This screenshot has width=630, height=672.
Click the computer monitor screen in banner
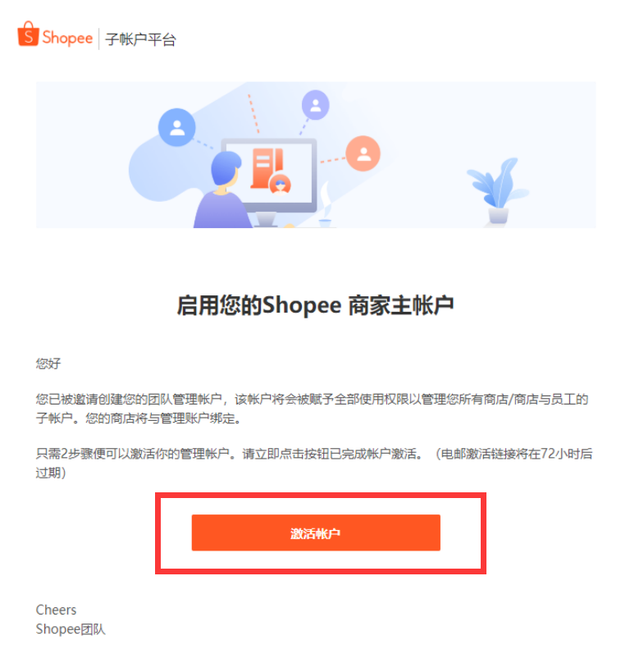(x=270, y=174)
